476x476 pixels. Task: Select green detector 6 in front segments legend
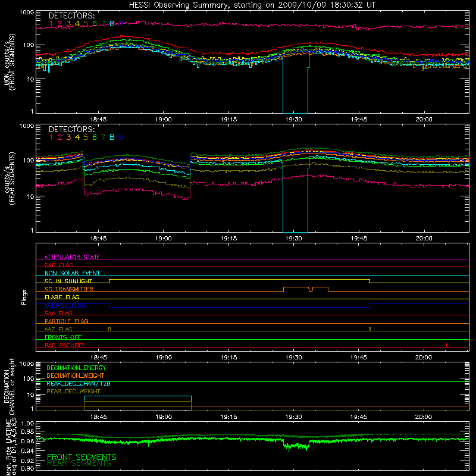[x=95, y=23]
